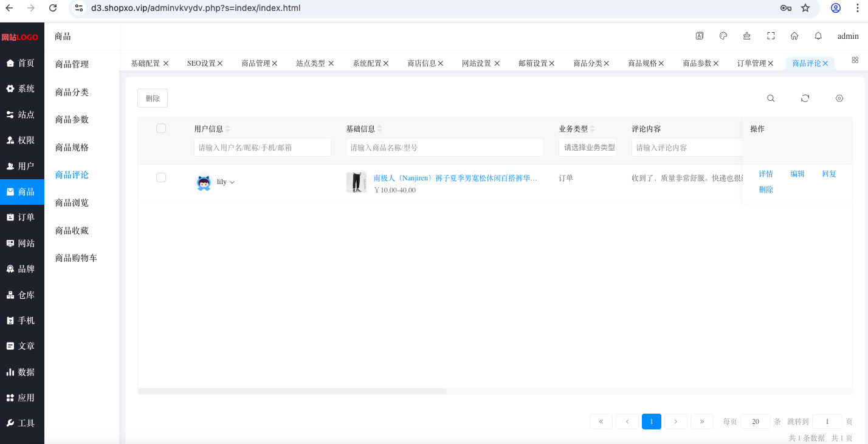
Task: Open the 南极人 product link
Action: 455,178
